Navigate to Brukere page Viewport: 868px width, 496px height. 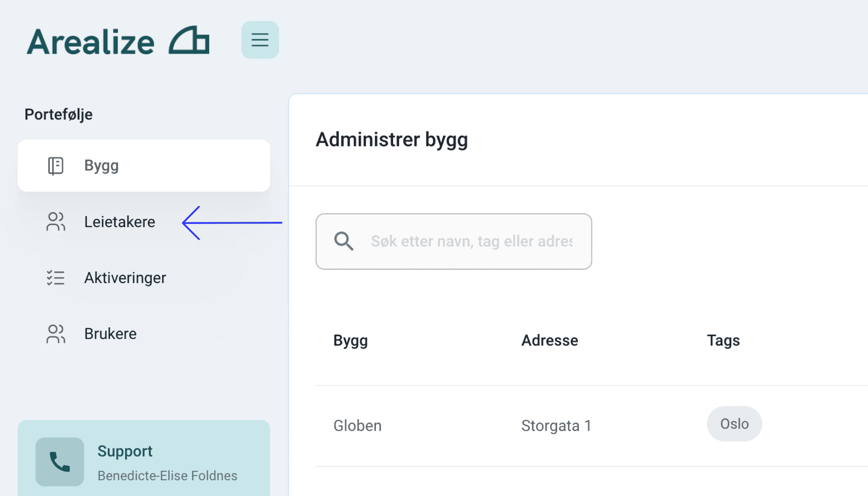click(110, 334)
